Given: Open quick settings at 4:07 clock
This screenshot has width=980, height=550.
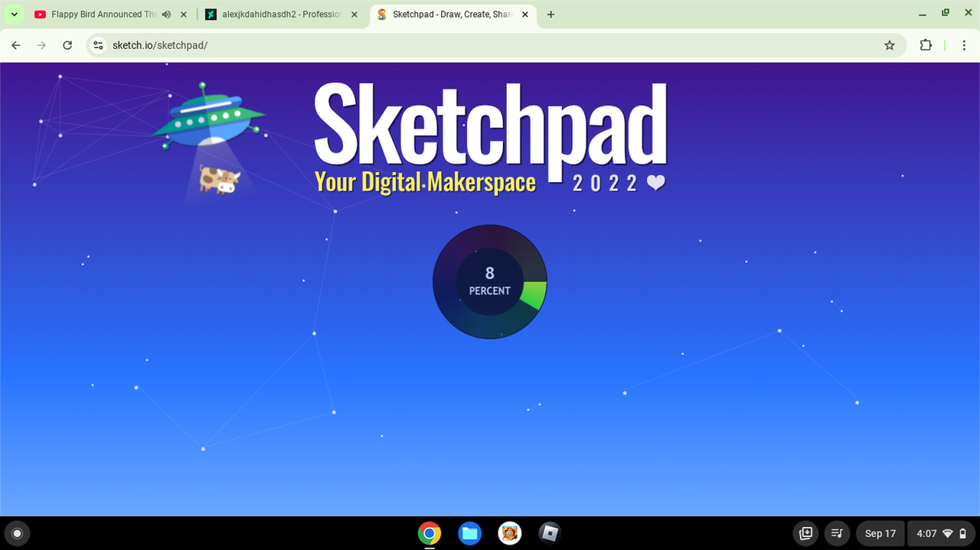Looking at the screenshot, I should point(942,533).
